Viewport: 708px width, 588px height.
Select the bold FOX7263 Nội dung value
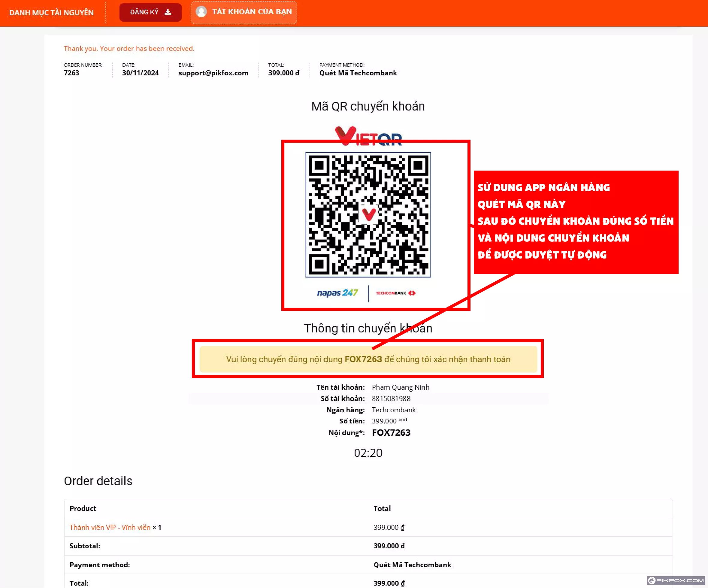[x=391, y=433]
